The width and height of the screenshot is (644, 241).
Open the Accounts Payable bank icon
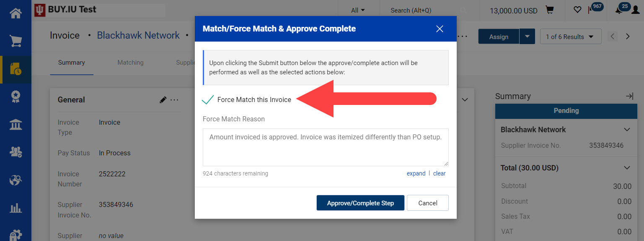16,125
